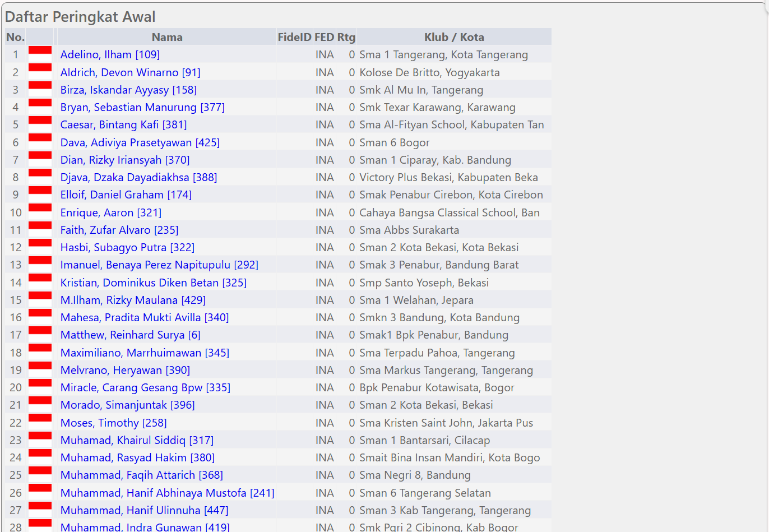Click the Nama column header
This screenshot has width=769, height=532.
[x=167, y=37]
